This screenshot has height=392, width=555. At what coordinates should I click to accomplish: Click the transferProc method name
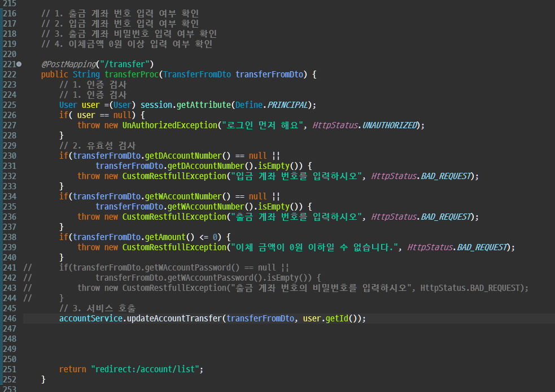point(132,75)
